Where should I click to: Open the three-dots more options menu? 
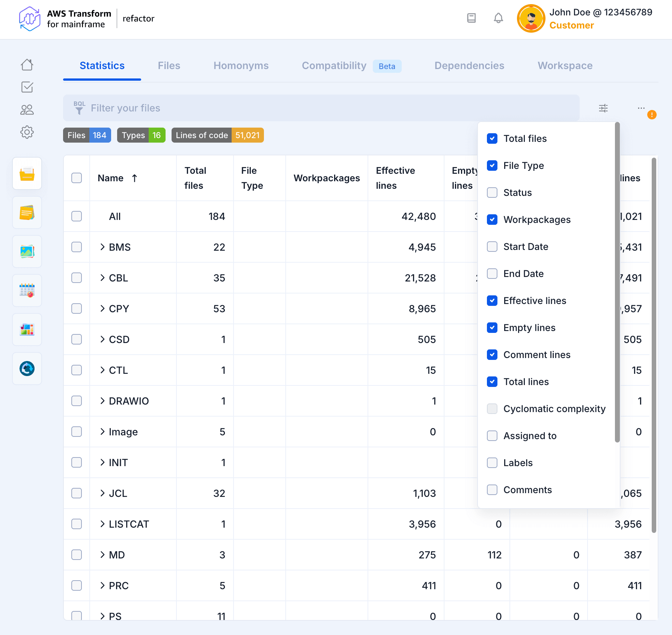641,108
